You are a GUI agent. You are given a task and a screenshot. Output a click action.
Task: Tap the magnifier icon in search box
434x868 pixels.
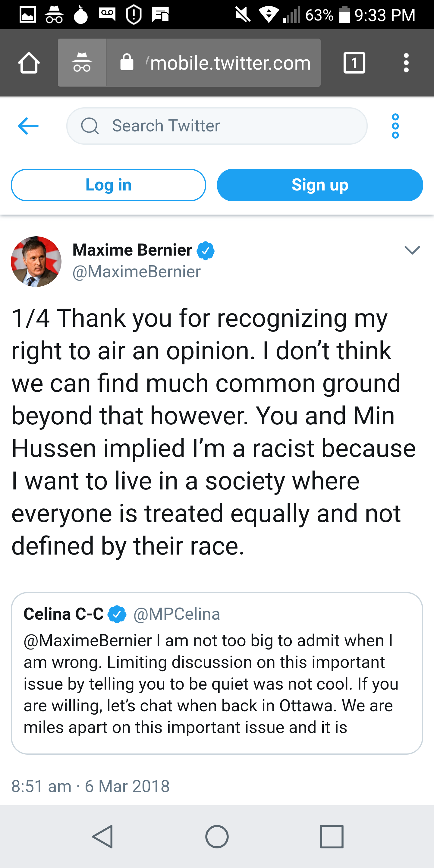[90, 126]
